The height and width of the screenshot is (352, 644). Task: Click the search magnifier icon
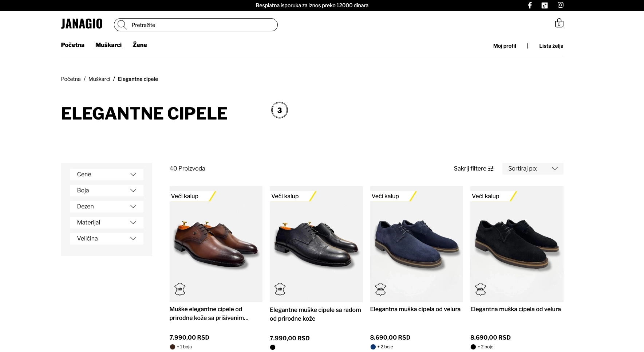tap(122, 25)
